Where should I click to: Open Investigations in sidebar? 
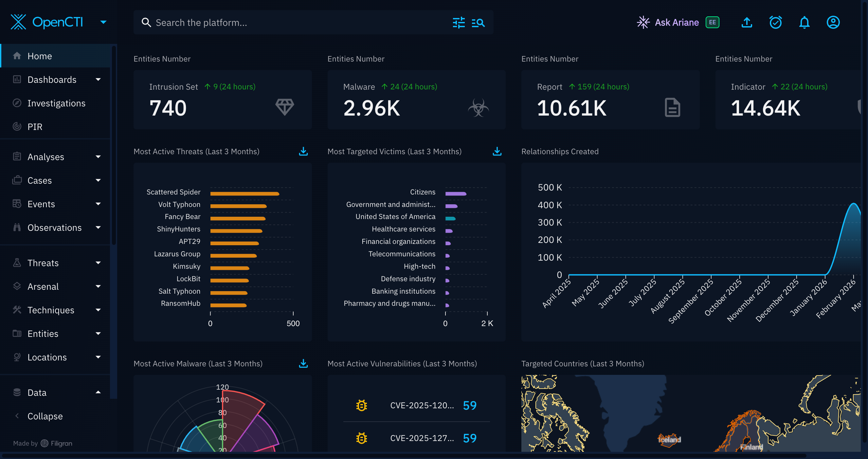coord(56,103)
